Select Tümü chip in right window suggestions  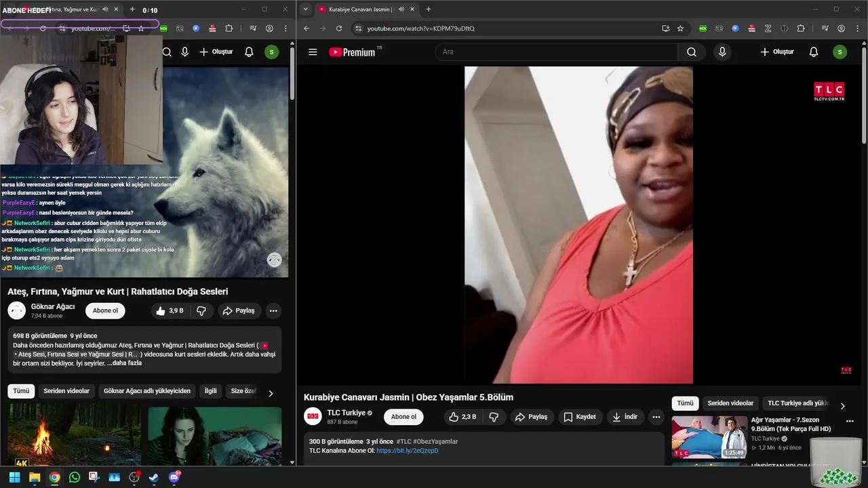coord(685,403)
